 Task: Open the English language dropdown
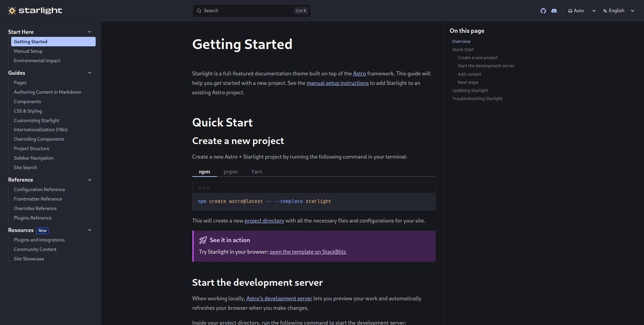pos(619,11)
